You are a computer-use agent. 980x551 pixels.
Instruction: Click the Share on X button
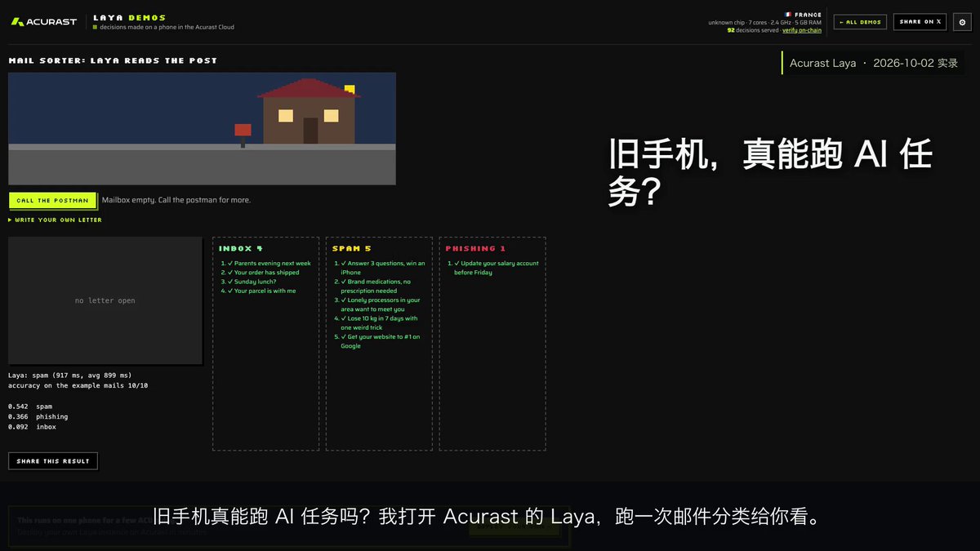coord(920,22)
